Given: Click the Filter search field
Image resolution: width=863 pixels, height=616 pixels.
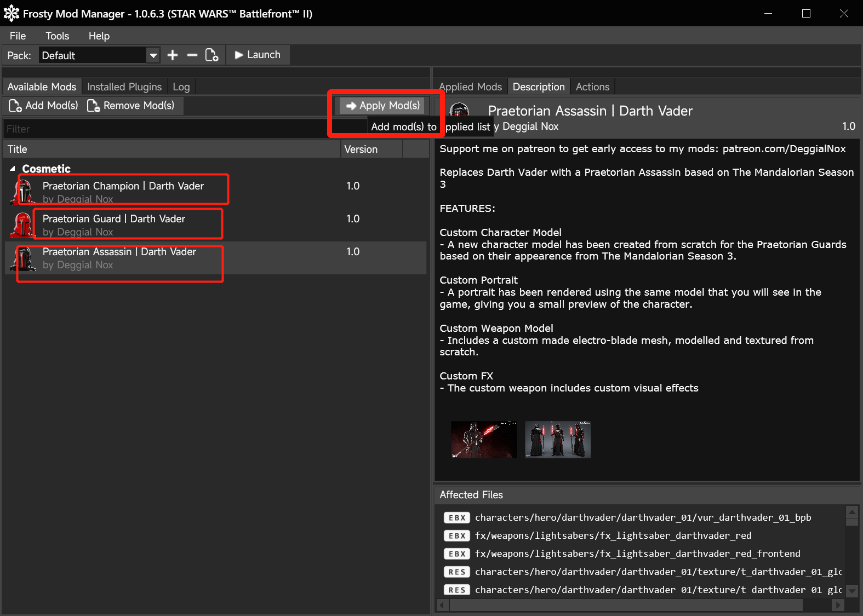Looking at the screenshot, I should [x=164, y=129].
